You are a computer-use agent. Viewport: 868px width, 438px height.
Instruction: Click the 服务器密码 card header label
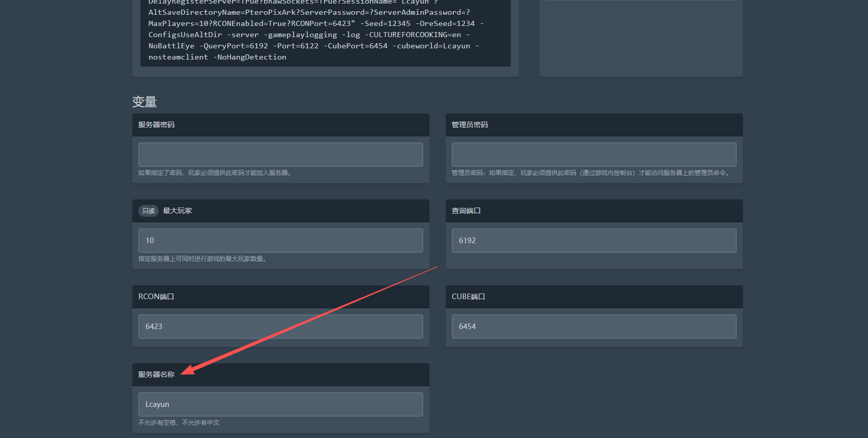click(156, 125)
